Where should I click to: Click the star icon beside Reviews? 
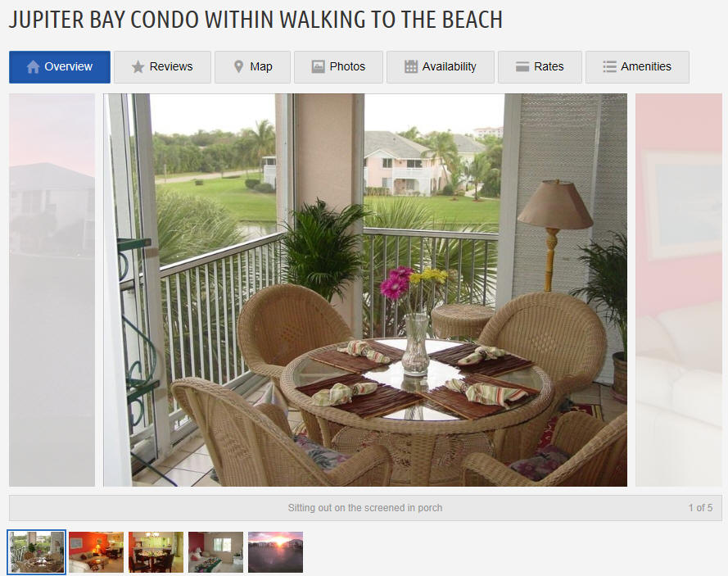[x=138, y=67]
